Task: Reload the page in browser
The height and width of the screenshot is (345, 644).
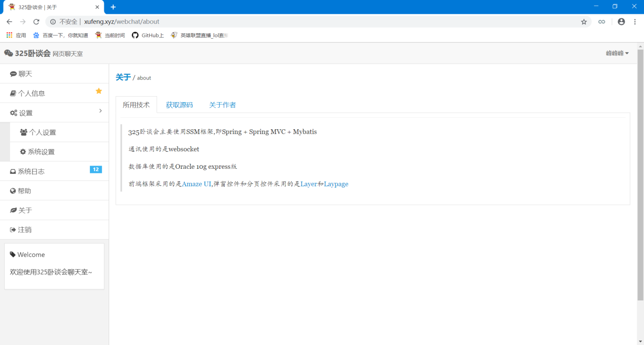Action: point(36,22)
